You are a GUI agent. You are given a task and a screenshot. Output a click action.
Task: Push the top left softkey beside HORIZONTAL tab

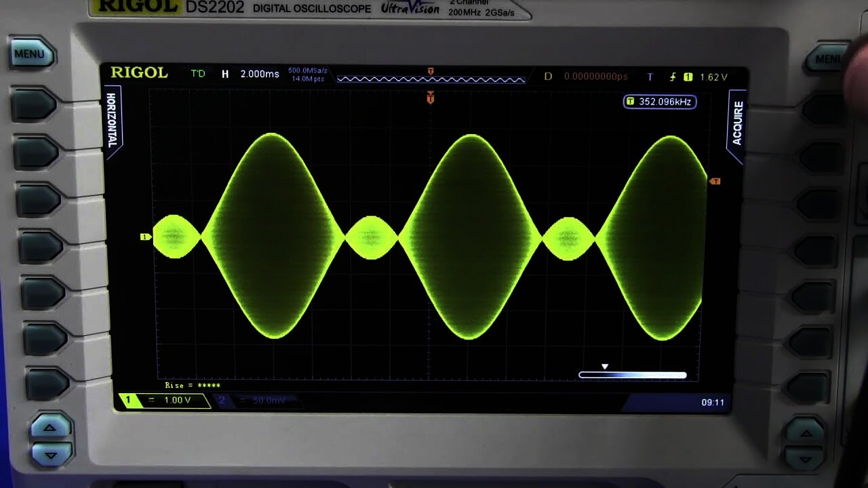(33, 104)
